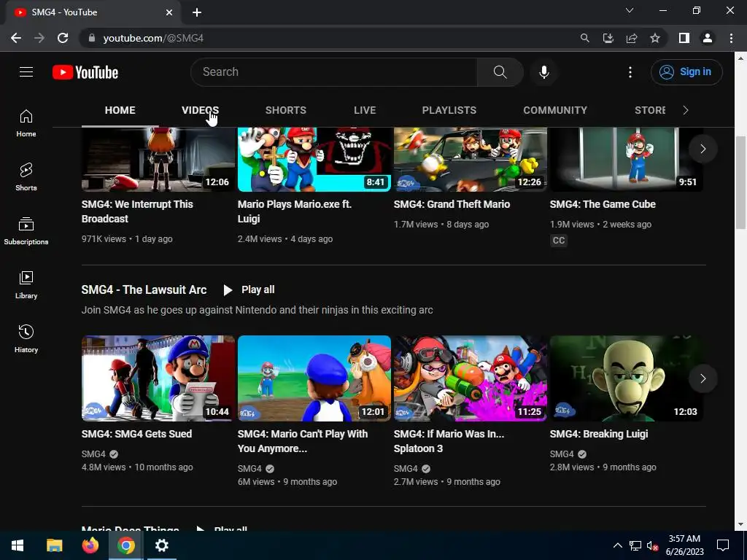This screenshot has height=560, width=747.
Task: Open Mario Can't Play With You thumbnail
Action: click(x=314, y=378)
